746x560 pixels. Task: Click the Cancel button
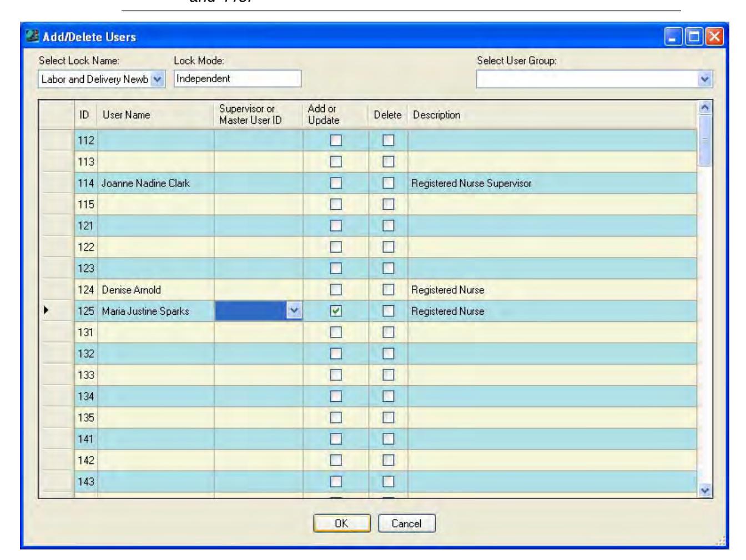coord(407,523)
